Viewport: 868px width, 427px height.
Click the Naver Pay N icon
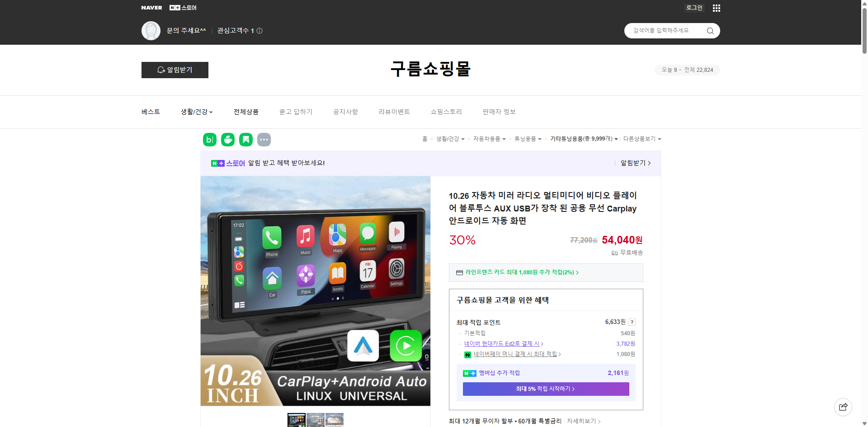click(467, 355)
